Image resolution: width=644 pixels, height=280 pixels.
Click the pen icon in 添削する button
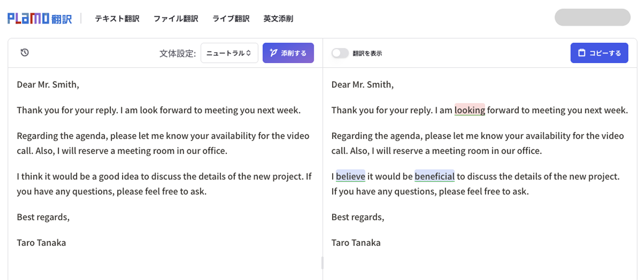(274, 53)
